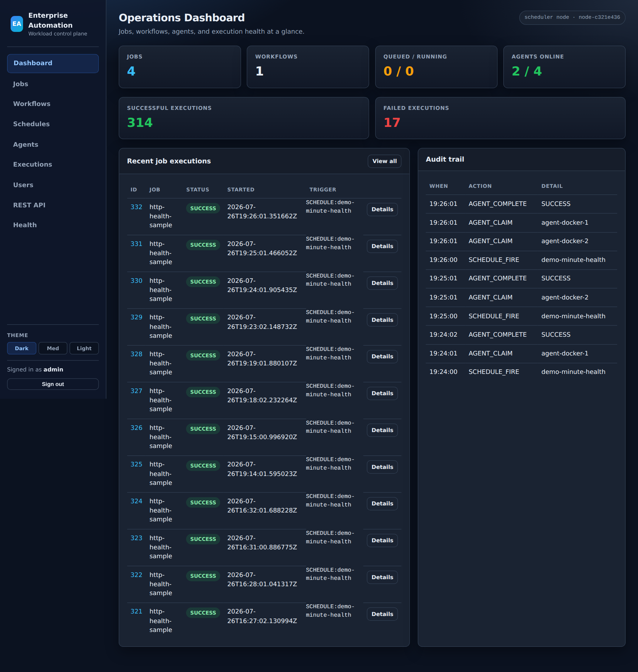Open REST API page
The image size is (638, 672).
53,205
